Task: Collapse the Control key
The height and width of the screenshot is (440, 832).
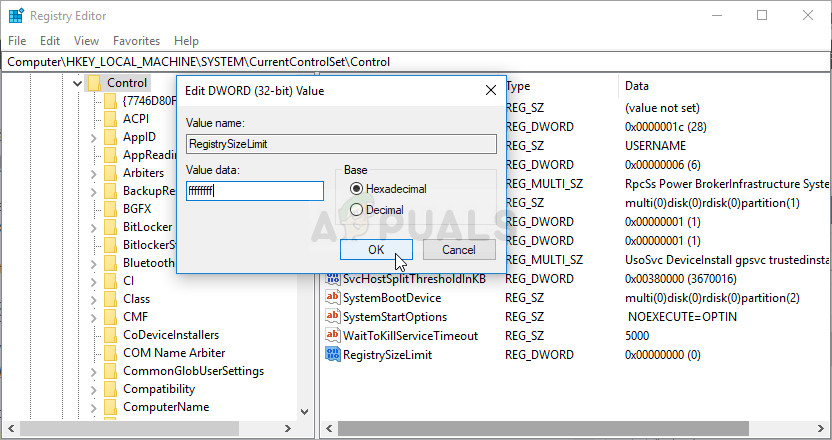Action: pos(77,83)
